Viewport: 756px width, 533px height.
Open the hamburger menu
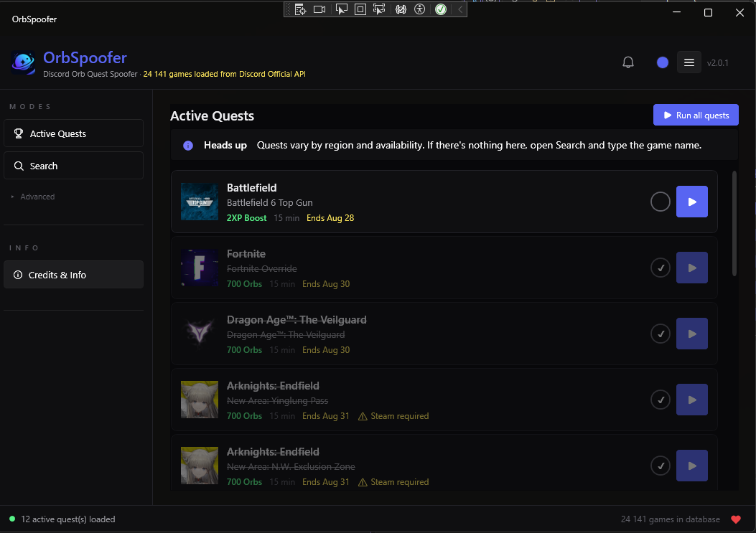(x=689, y=62)
